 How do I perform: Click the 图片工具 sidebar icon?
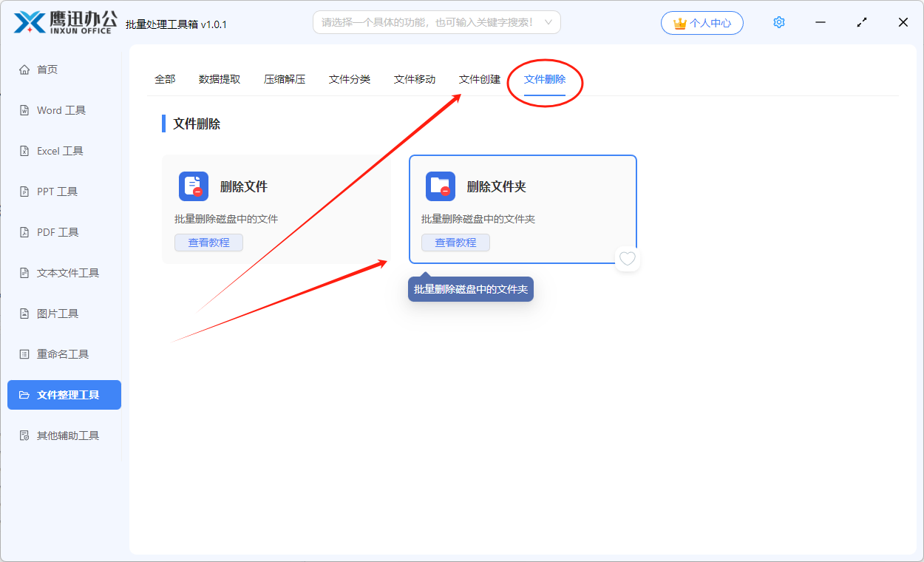tap(24, 314)
